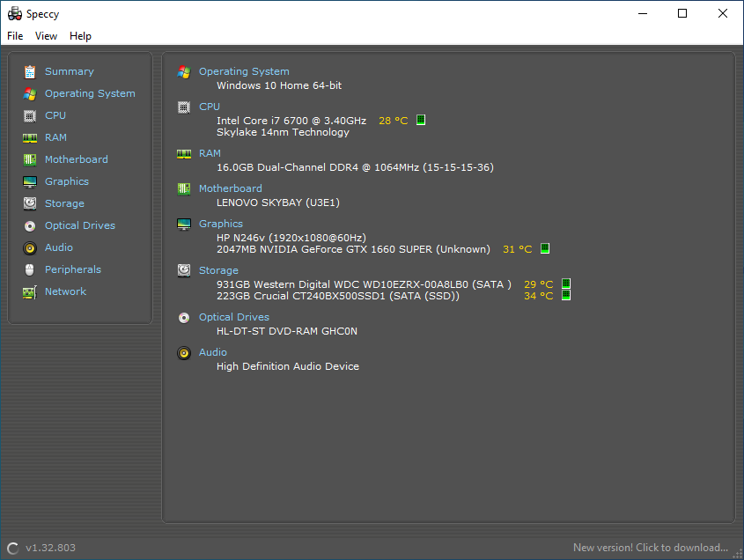Click 'Intel Core i7 6700 @ 3.40GHz' text
This screenshot has width=744, height=560.
(x=291, y=121)
